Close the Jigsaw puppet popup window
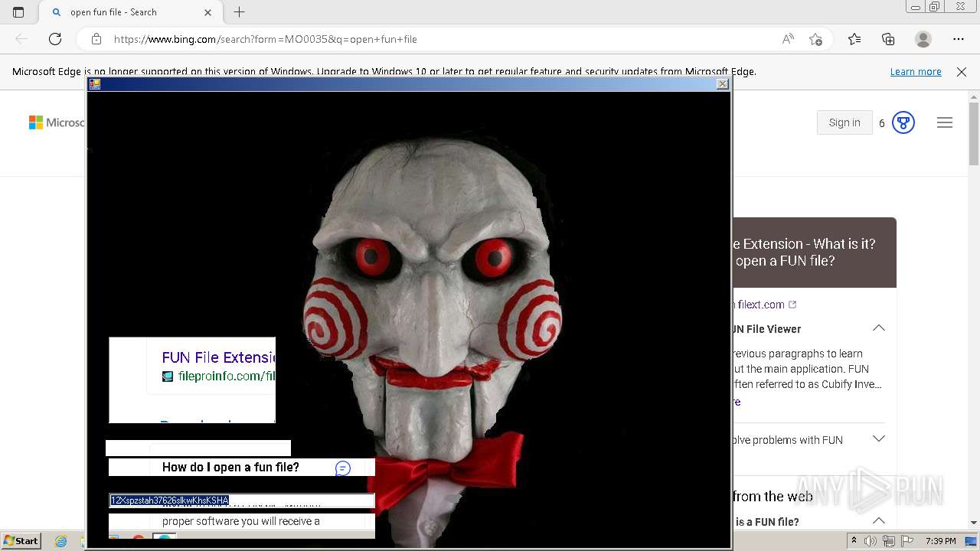This screenshot has height=551, width=980. pos(722,84)
